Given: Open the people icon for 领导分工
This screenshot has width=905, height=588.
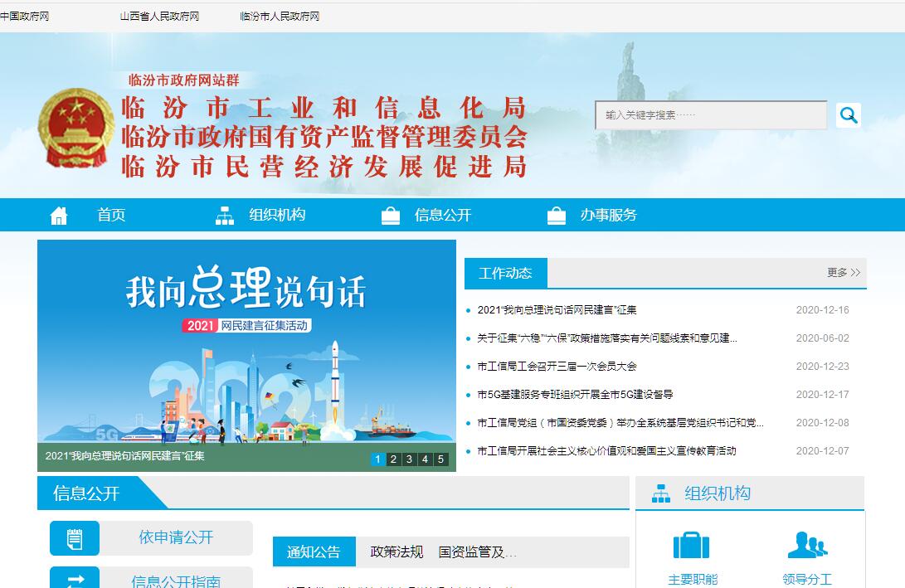Looking at the screenshot, I should coord(806,546).
